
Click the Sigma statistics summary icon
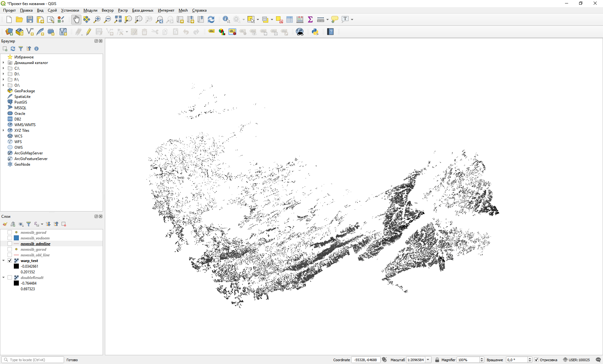pyautogui.click(x=310, y=19)
